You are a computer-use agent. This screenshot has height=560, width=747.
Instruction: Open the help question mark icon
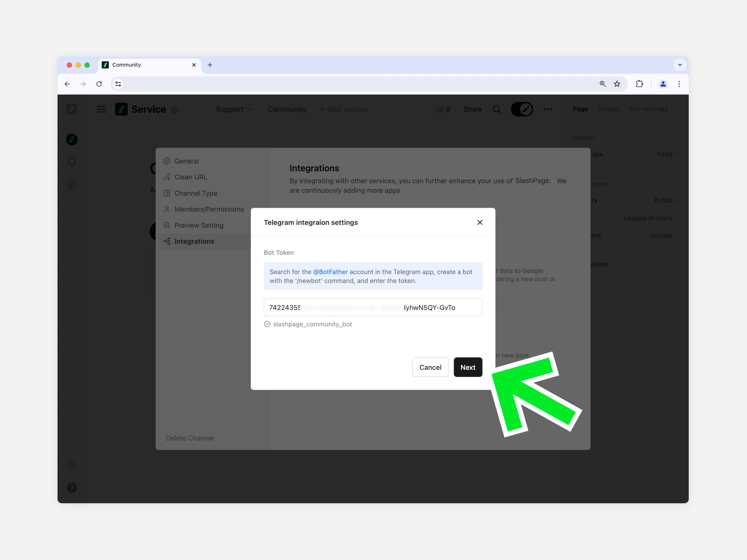tap(72, 487)
